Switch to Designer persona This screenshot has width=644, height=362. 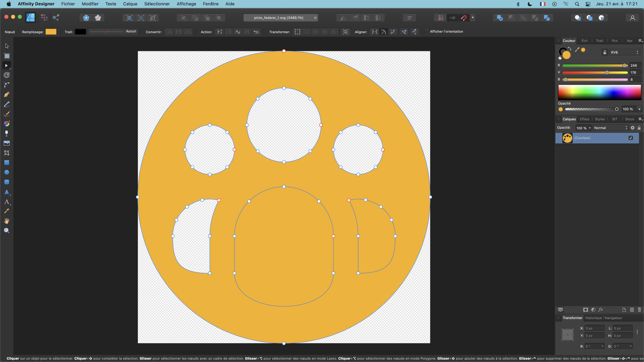click(x=31, y=18)
